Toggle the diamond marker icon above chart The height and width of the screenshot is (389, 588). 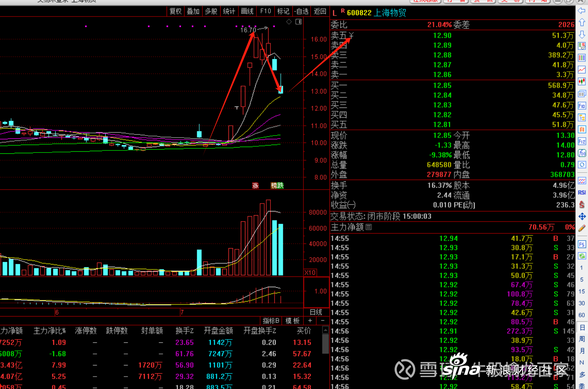click(x=289, y=22)
